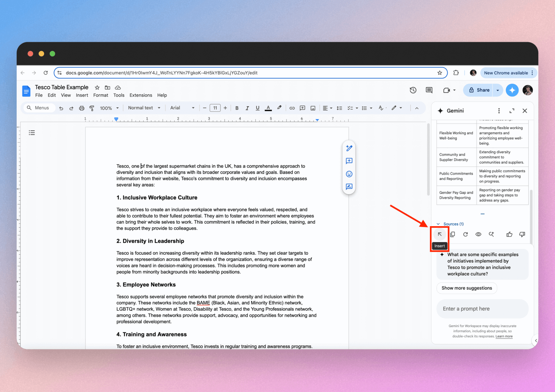This screenshot has height=392, width=555.
Task: Click the Show more suggestions button
Action: click(466, 288)
